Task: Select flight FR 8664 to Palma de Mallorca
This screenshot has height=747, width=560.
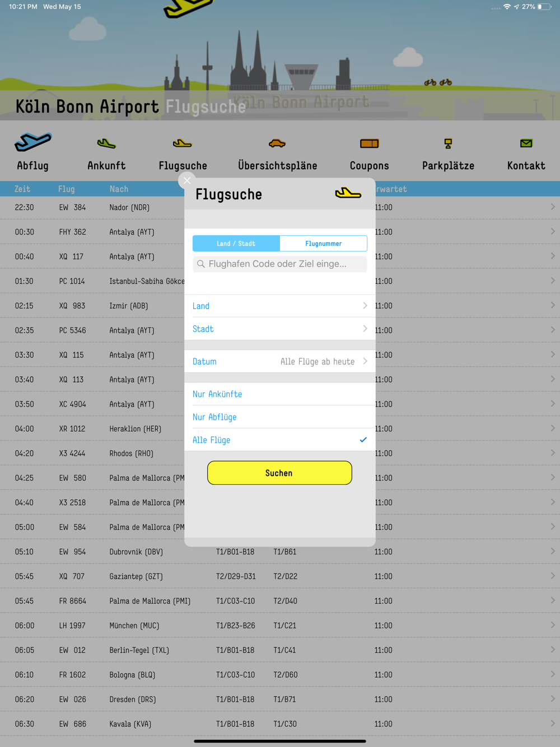Action: 280,601
